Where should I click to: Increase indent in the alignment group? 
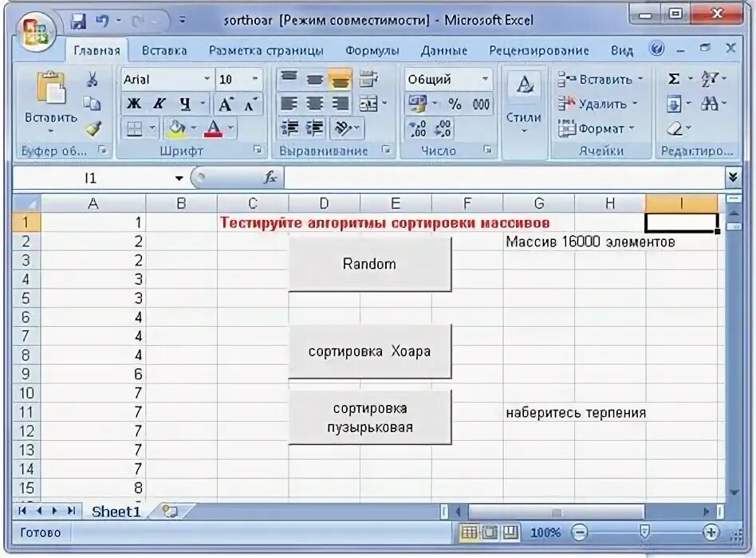point(315,128)
